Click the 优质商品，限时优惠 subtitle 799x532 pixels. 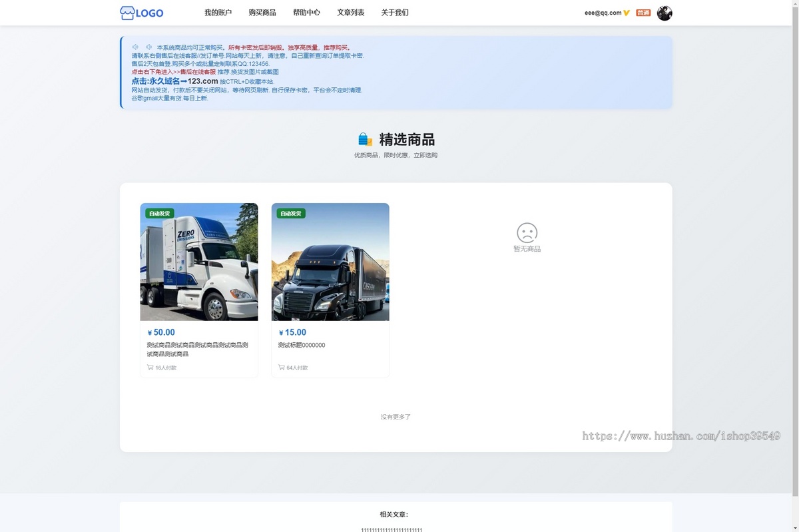[x=396, y=155]
